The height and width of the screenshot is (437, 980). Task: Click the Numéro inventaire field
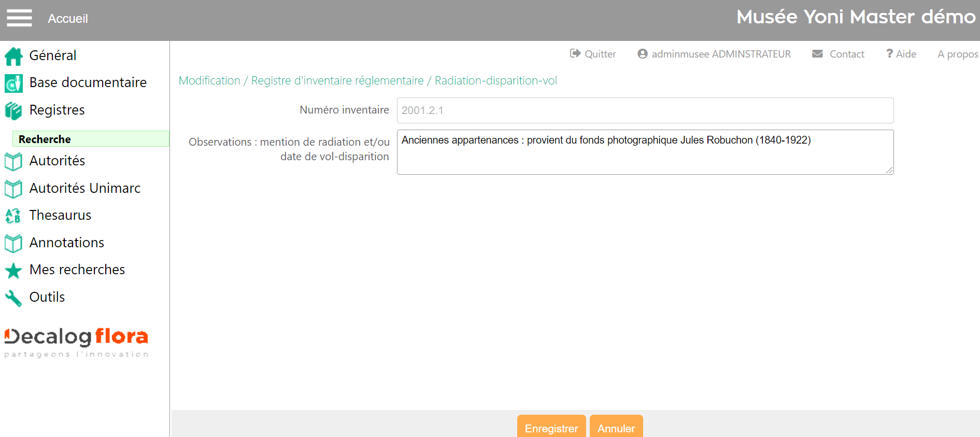click(x=645, y=110)
